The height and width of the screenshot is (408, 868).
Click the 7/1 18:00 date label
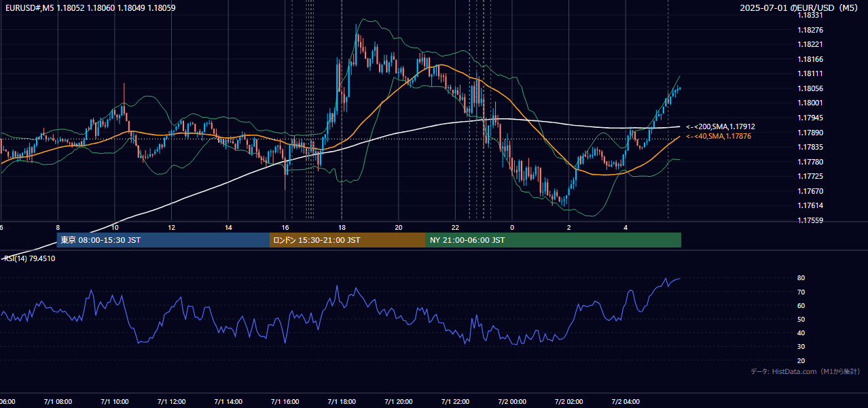(x=342, y=402)
